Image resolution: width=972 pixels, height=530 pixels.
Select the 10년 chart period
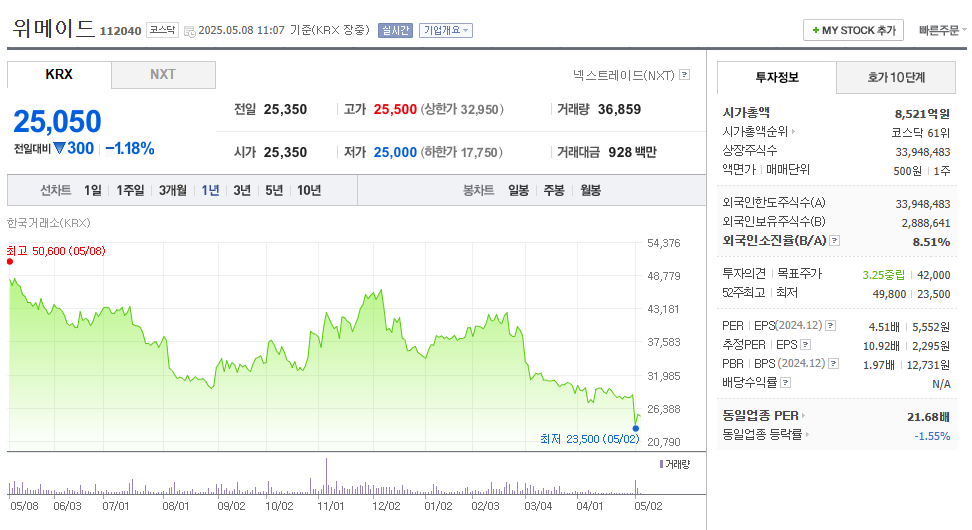(309, 190)
